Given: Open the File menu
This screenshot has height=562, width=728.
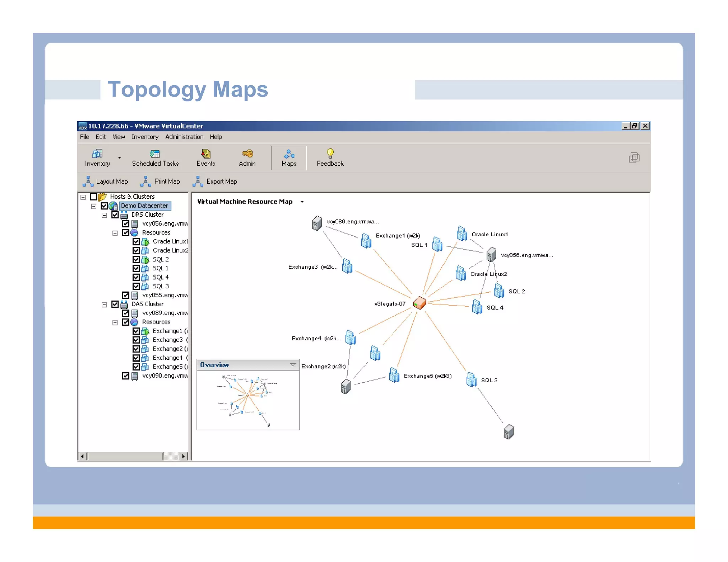Looking at the screenshot, I should click(x=85, y=137).
